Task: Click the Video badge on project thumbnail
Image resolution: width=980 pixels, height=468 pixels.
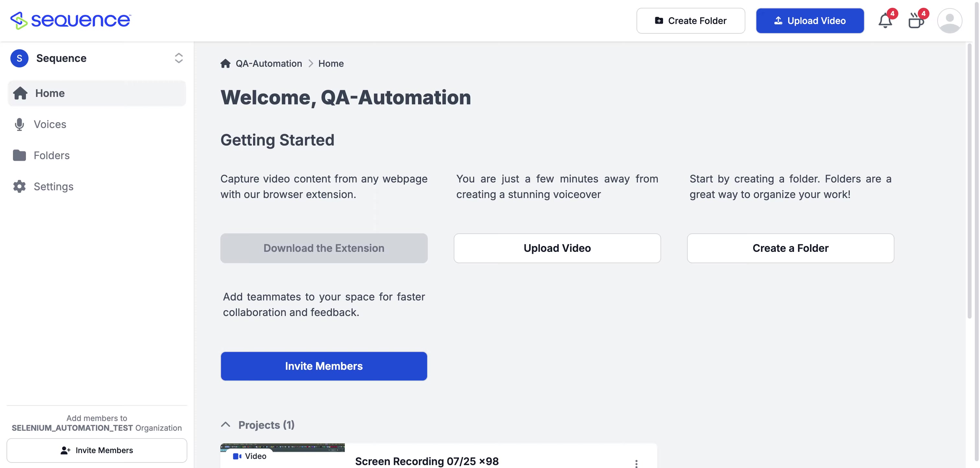Action: point(250,456)
